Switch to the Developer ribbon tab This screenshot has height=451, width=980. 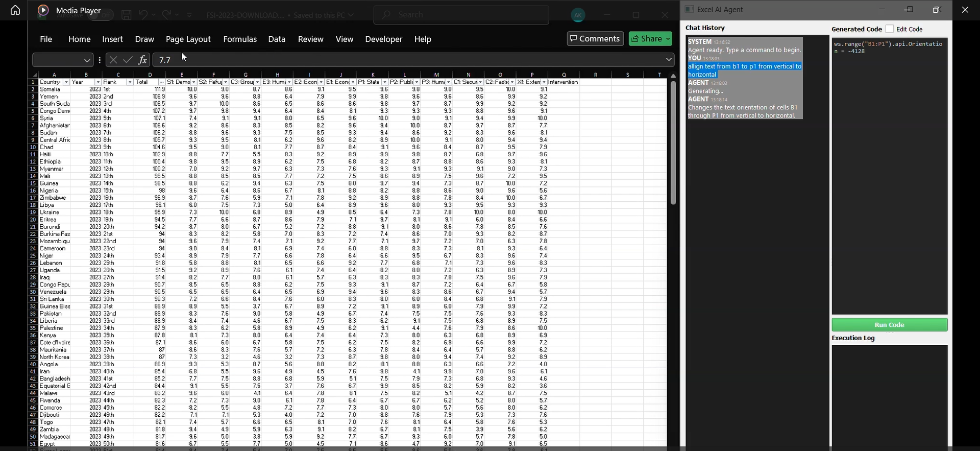coord(383,39)
